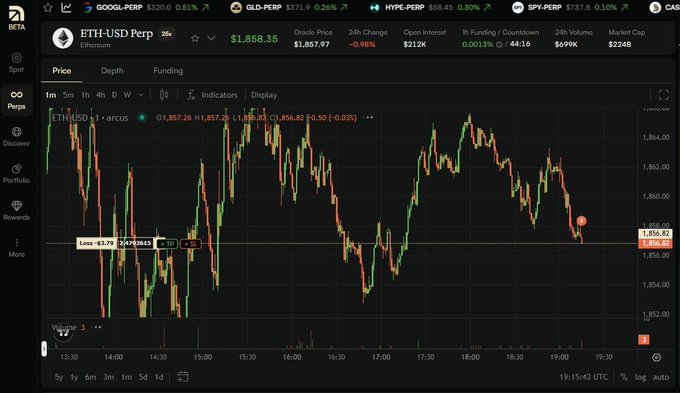Screen dimensions: 680x393
Task: Click the 25x leverage badge
Action: pos(167,34)
